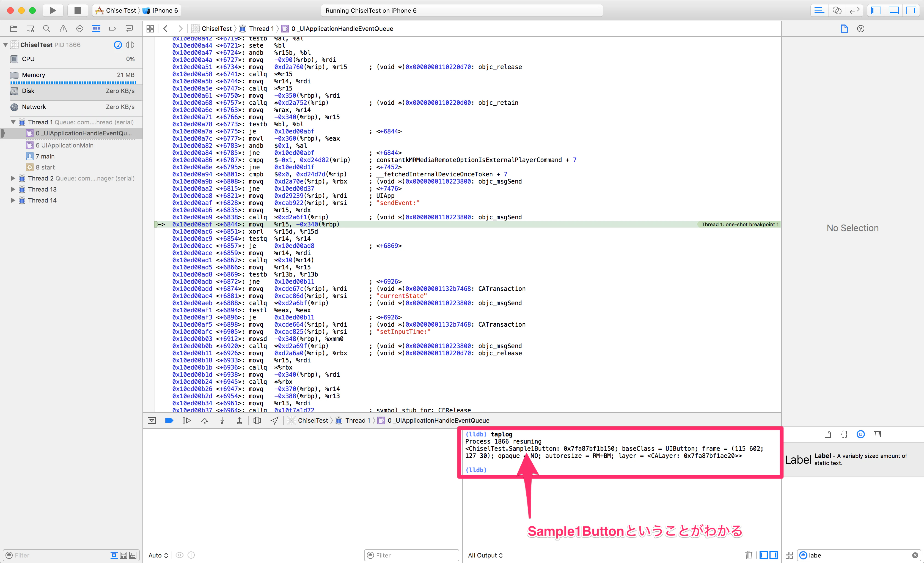Open the Project navigator folder icon

pos(14,29)
